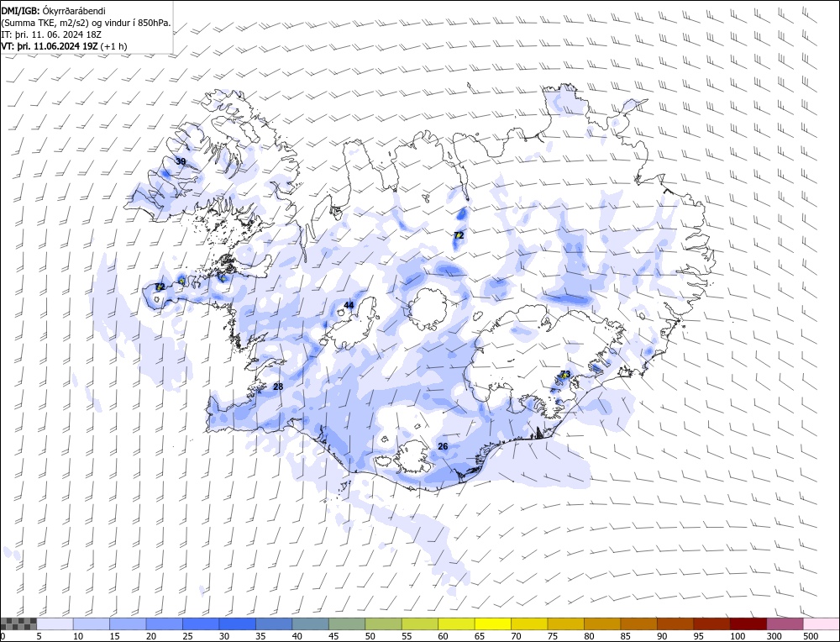The image size is (840, 642).
Task: Click the 15–20 legend color swatch
Action: pos(128,624)
